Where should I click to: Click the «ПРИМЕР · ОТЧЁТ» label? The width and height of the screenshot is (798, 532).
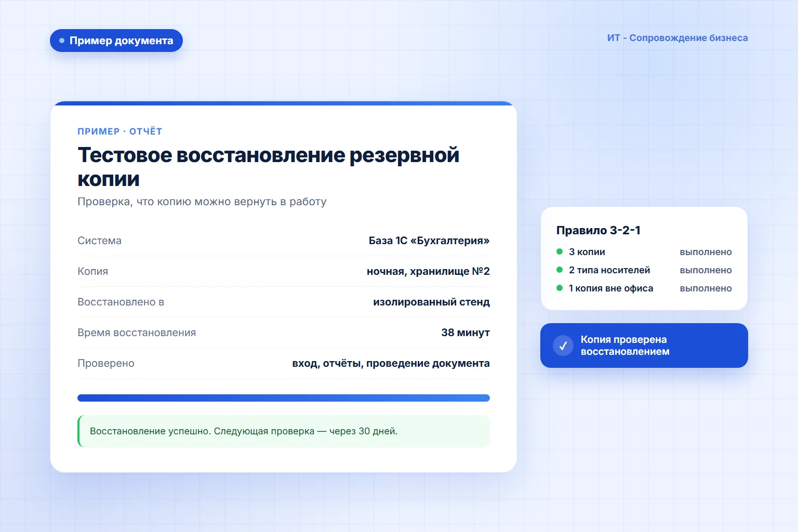[x=120, y=131]
